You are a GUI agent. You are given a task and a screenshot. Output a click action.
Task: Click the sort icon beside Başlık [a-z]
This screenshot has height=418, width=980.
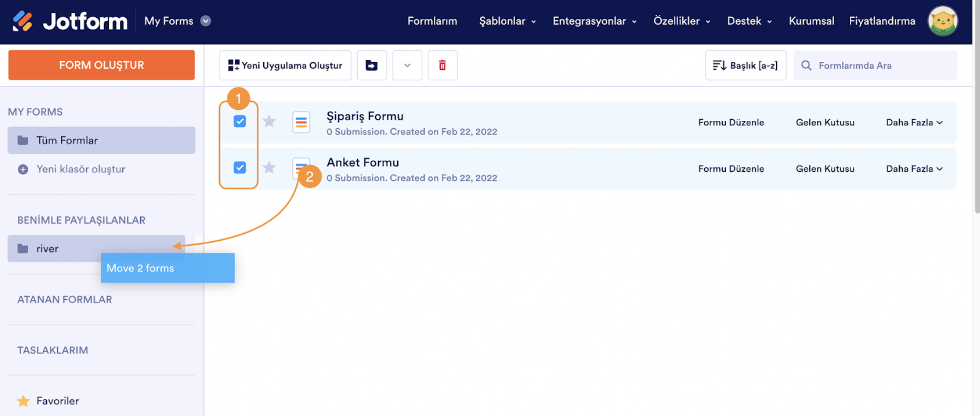pyautogui.click(x=719, y=66)
